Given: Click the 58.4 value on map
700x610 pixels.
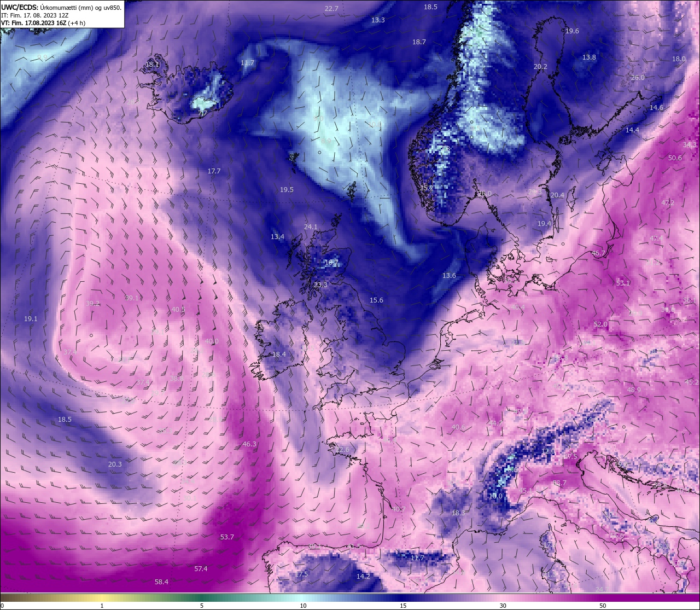Looking at the screenshot, I should point(161,582).
